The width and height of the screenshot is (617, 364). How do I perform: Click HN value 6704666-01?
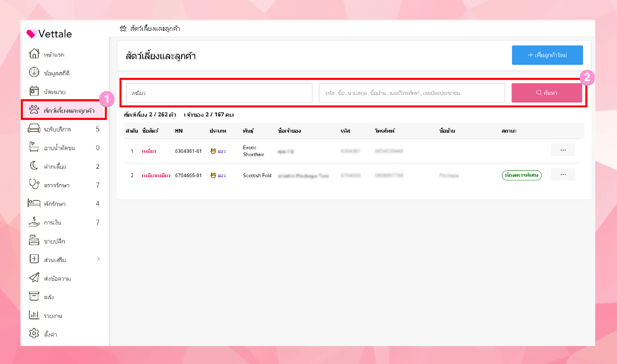(x=188, y=176)
